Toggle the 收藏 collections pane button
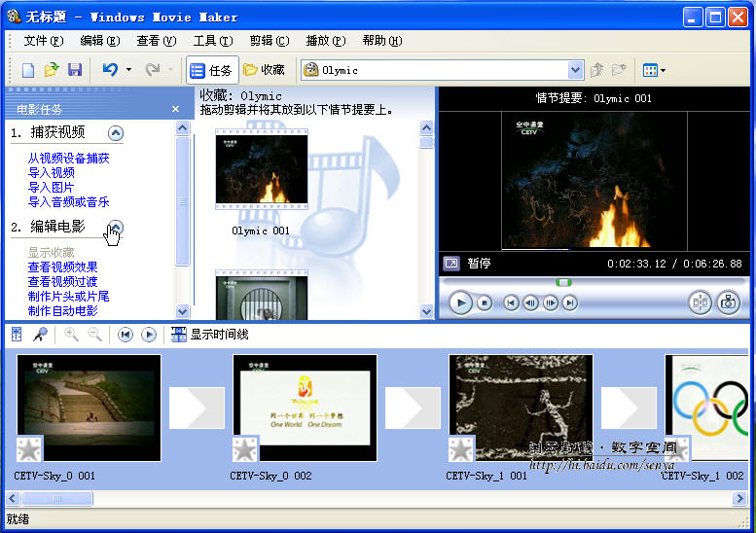The image size is (756, 533). [x=265, y=70]
